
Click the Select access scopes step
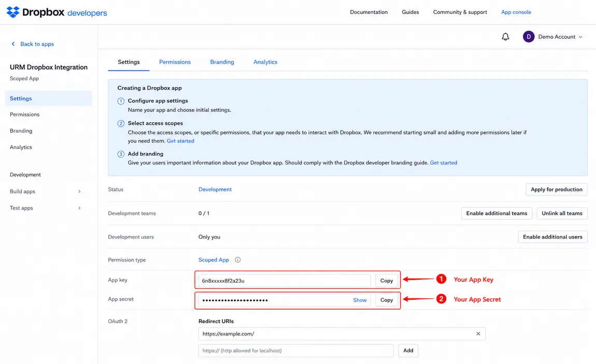(155, 123)
